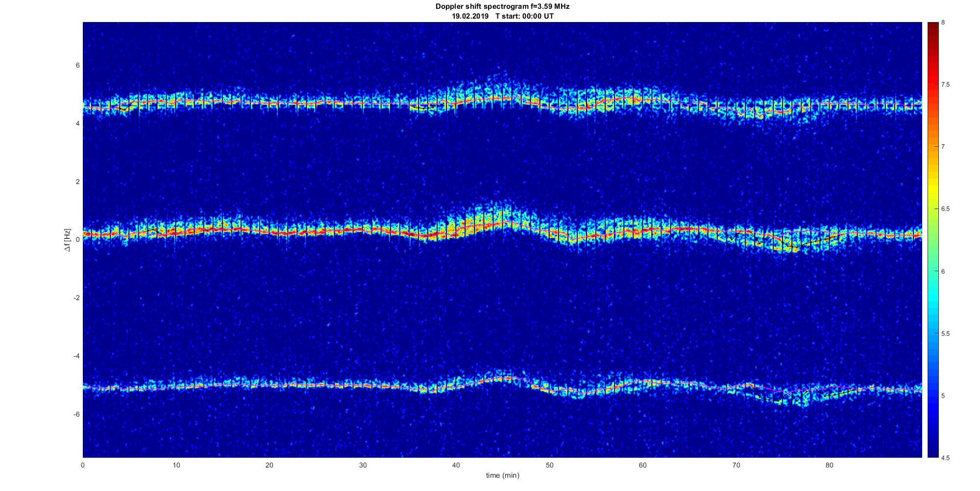Click the colorbar tick label 5.5
Viewport: 980px width, 491px height.
coord(945,334)
